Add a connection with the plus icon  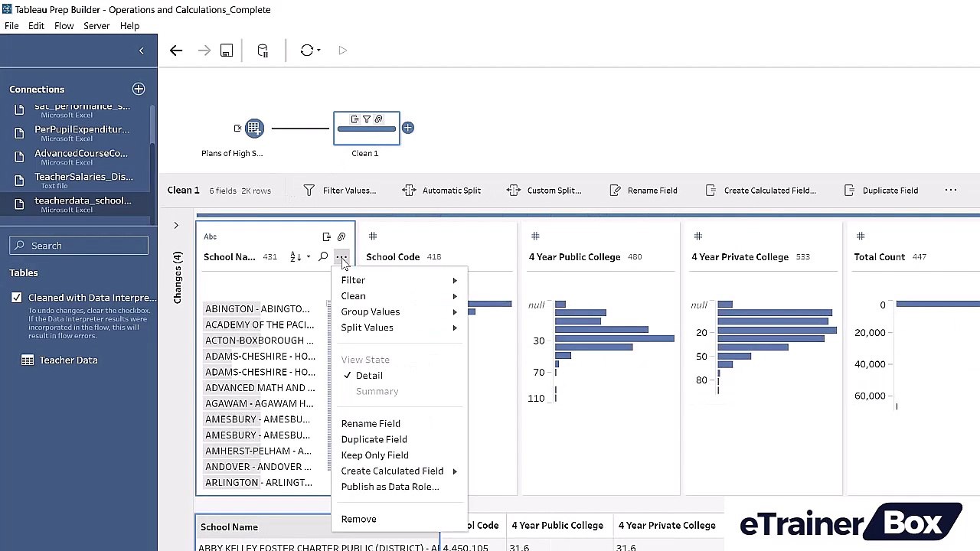pyautogui.click(x=139, y=89)
